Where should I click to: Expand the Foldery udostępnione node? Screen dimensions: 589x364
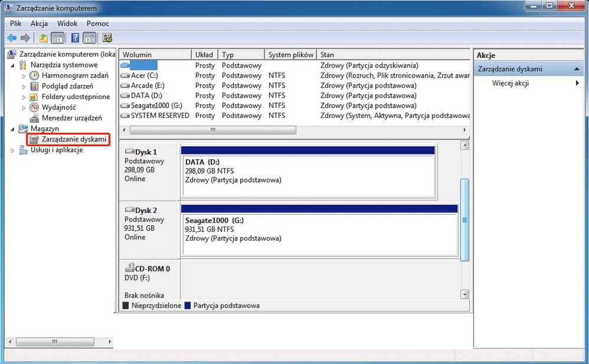[x=24, y=97]
